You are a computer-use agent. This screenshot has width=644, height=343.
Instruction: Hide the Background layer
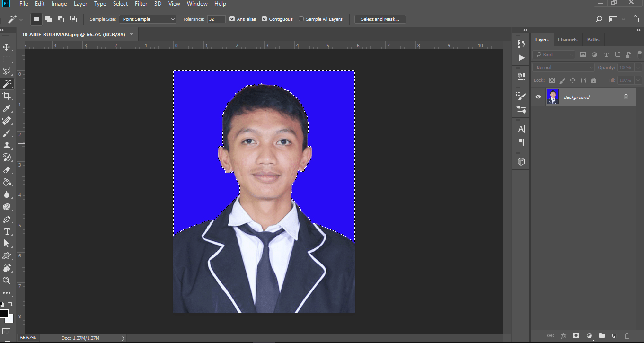point(538,97)
